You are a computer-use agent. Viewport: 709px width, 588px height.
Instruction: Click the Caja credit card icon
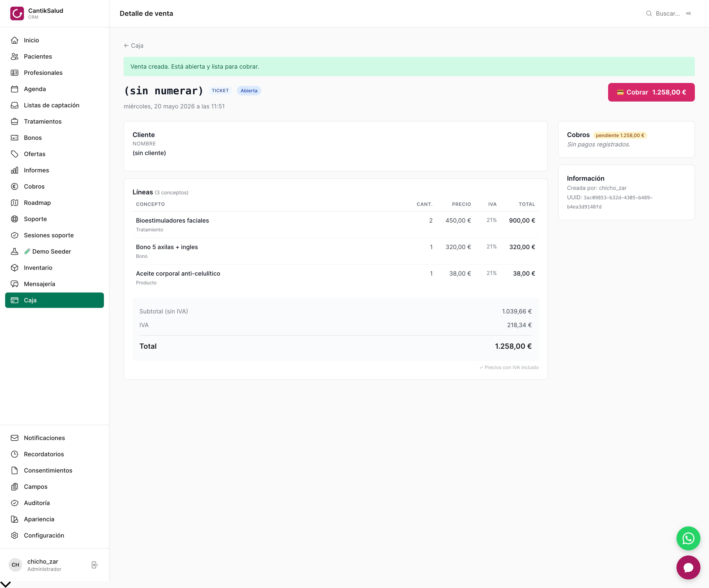[x=15, y=300]
